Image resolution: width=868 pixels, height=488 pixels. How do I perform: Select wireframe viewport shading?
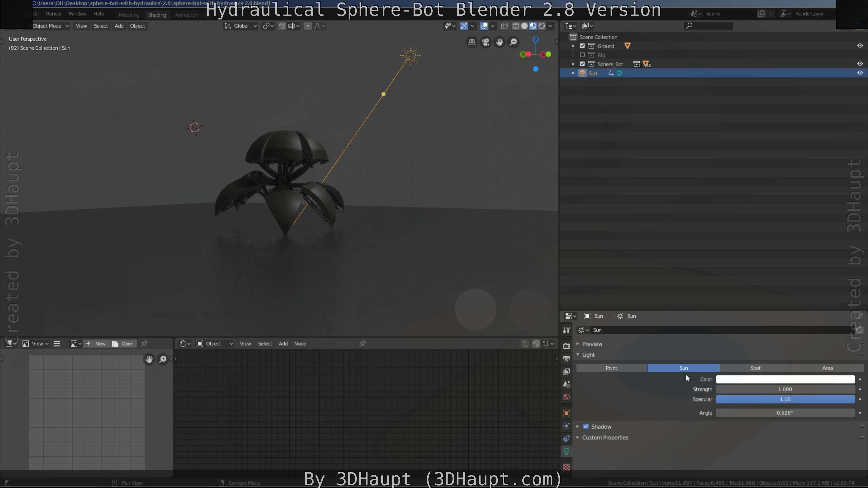(x=516, y=26)
